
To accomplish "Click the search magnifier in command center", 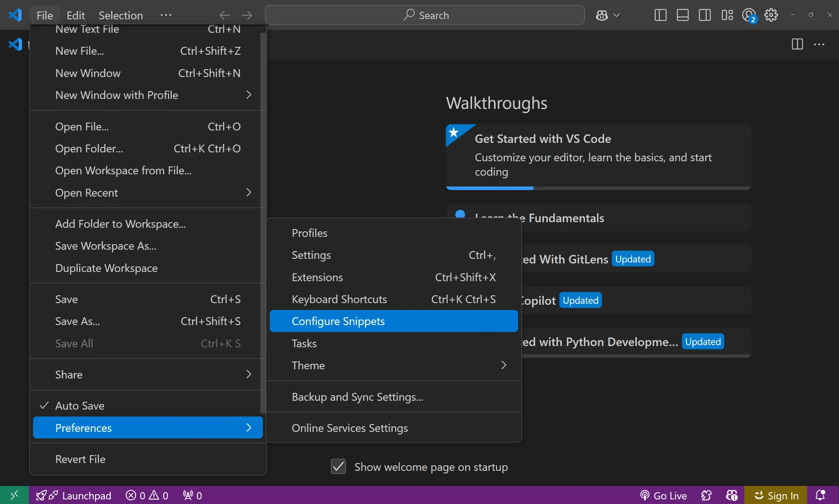I will pos(409,15).
